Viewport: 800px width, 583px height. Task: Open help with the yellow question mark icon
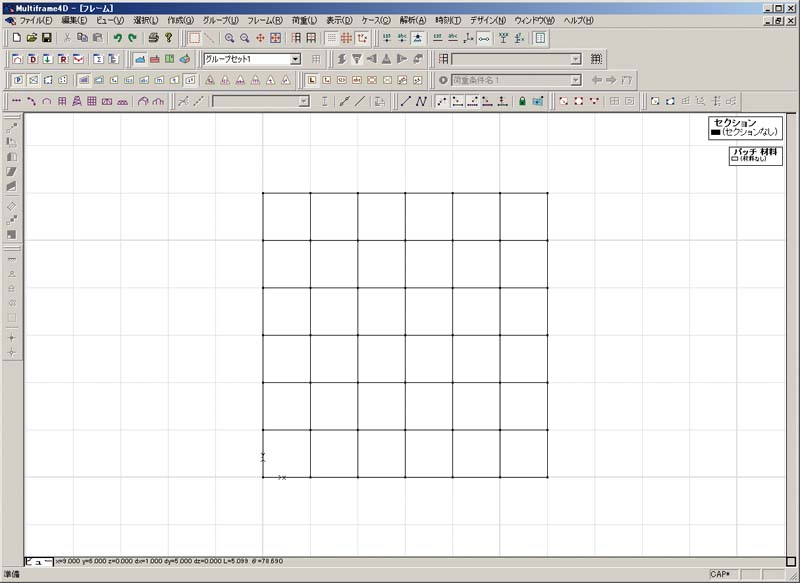(x=168, y=38)
